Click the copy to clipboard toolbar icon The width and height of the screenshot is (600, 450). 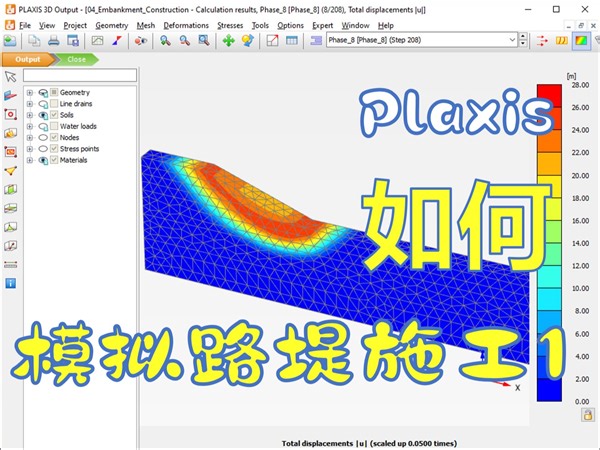point(34,40)
